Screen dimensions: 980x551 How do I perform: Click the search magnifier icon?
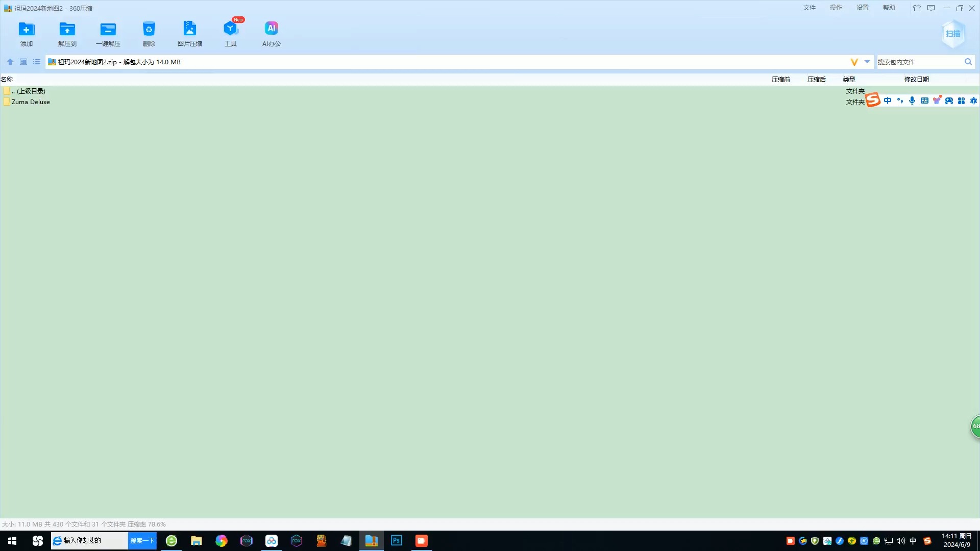click(968, 62)
